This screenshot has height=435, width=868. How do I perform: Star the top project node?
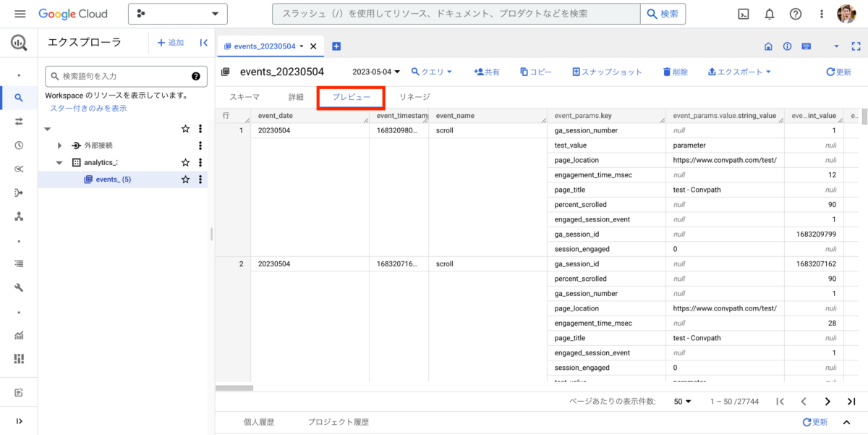click(x=184, y=128)
